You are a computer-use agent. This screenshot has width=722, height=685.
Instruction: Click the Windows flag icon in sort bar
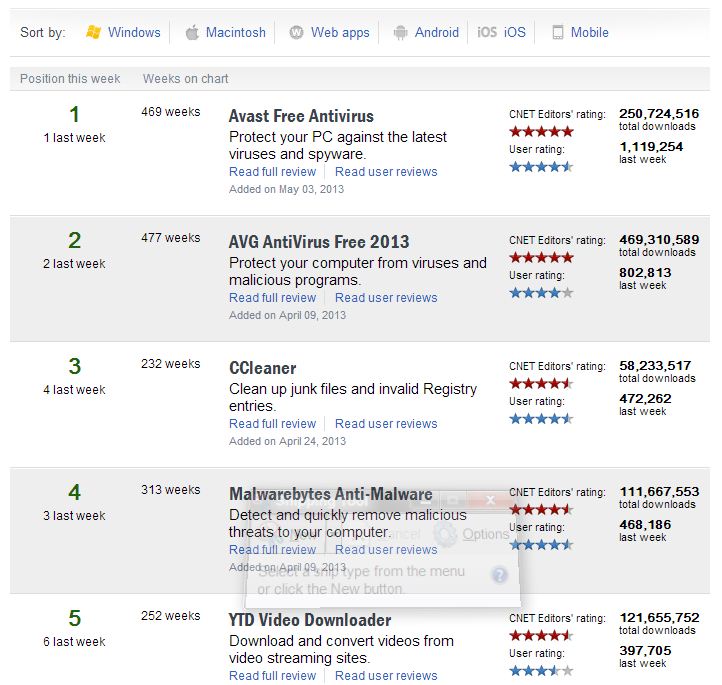tap(93, 32)
